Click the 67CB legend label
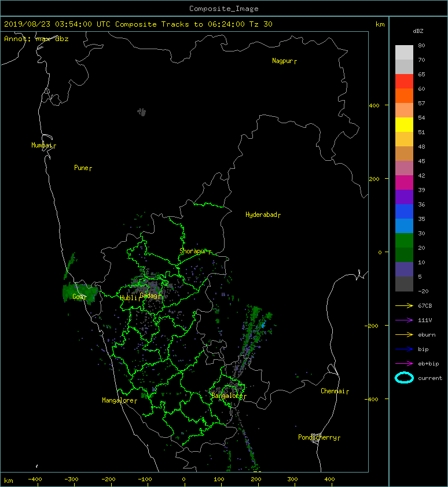 coord(425,306)
